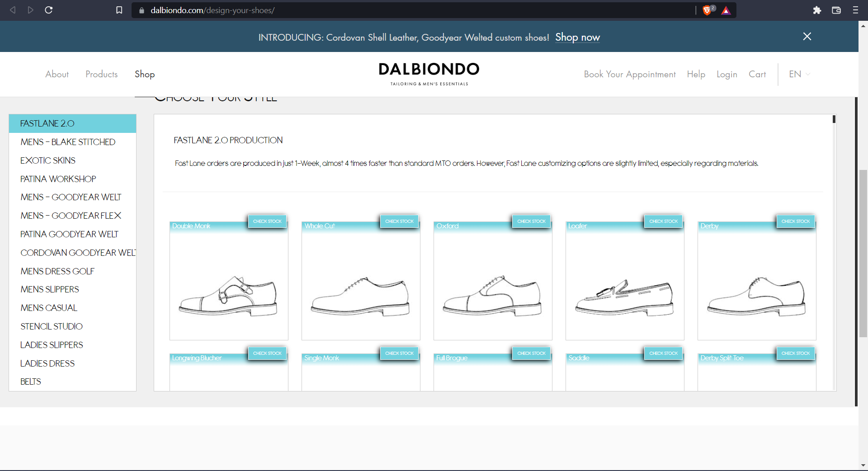Check stock for Single Monk
The image size is (868, 471).
point(399,353)
